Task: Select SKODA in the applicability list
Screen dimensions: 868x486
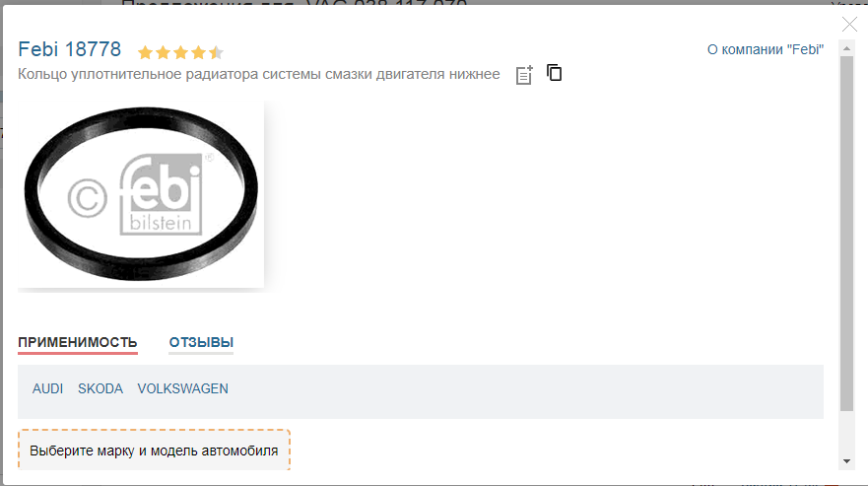Action: click(100, 389)
